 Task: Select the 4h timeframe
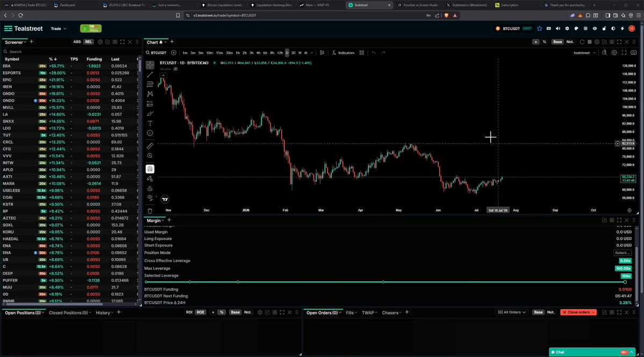[258, 53]
